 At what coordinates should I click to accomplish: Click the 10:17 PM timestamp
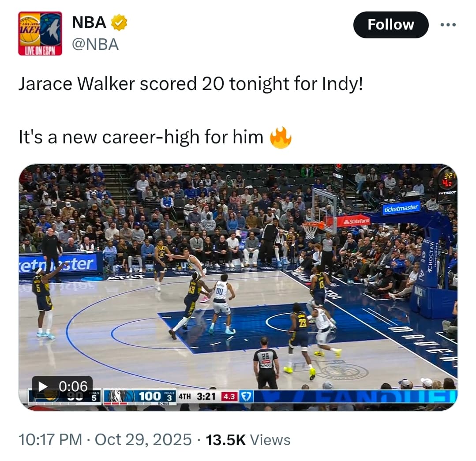click(50, 439)
